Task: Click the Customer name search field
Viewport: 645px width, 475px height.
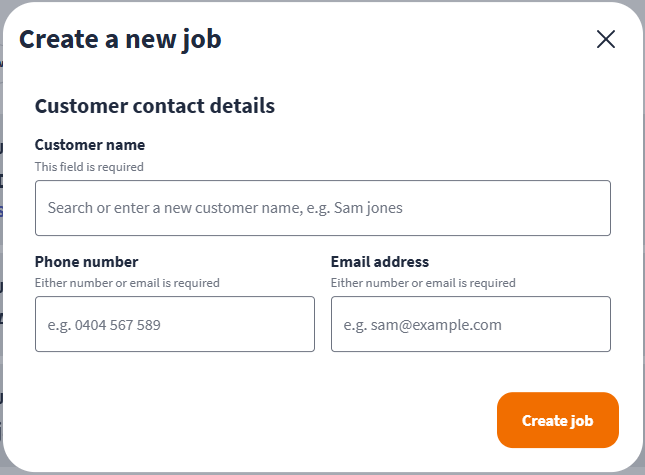Action: (x=322, y=208)
